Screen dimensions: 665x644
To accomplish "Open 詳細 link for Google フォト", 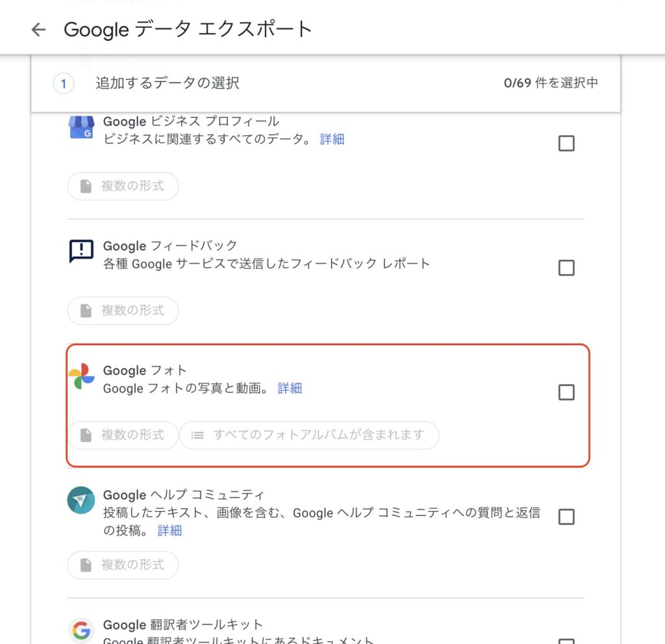I will 290,388.
